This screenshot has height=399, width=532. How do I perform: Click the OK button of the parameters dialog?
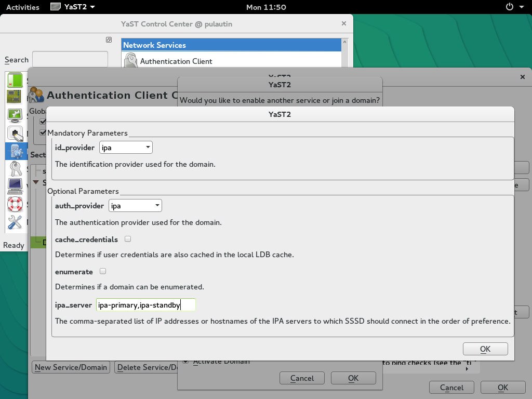point(485,349)
